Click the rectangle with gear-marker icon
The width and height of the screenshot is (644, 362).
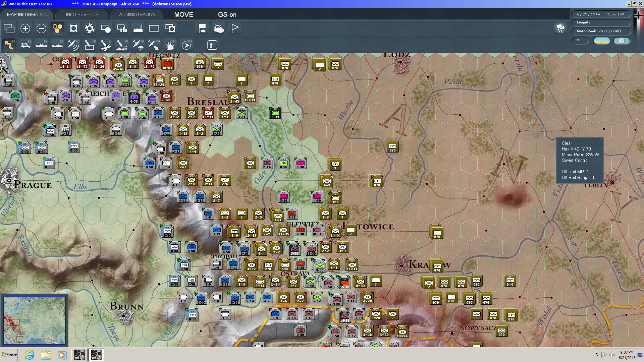point(170,28)
